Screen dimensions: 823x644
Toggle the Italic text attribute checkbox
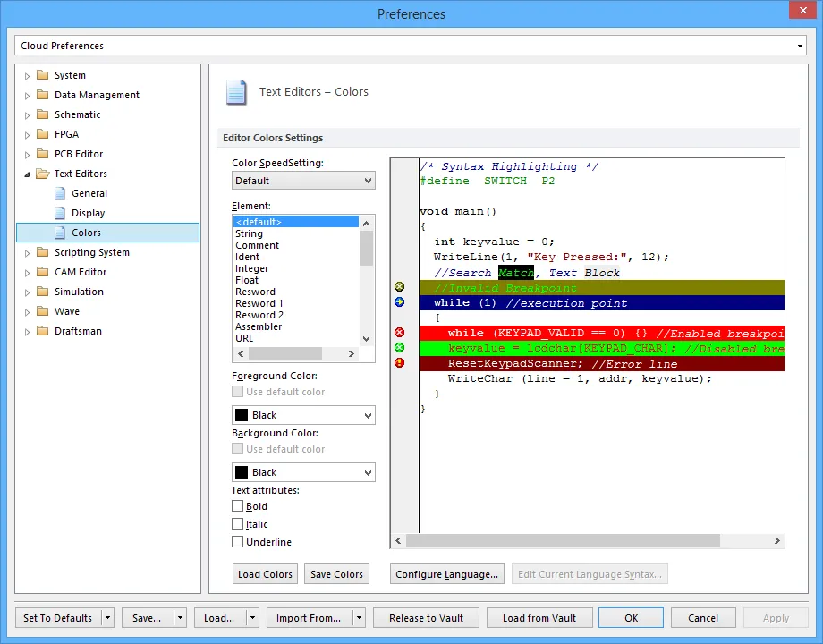[x=238, y=524]
